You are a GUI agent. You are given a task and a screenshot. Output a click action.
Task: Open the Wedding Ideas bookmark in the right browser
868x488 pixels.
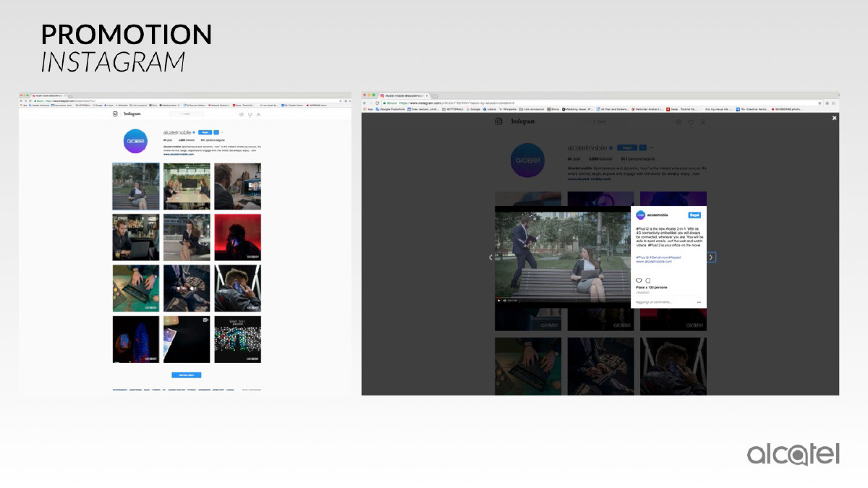tap(579, 109)
